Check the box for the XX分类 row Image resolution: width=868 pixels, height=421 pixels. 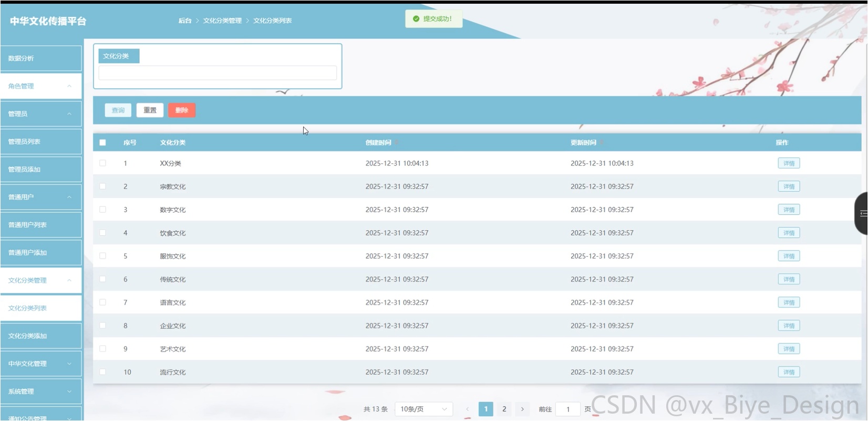(x=102, y=163)
